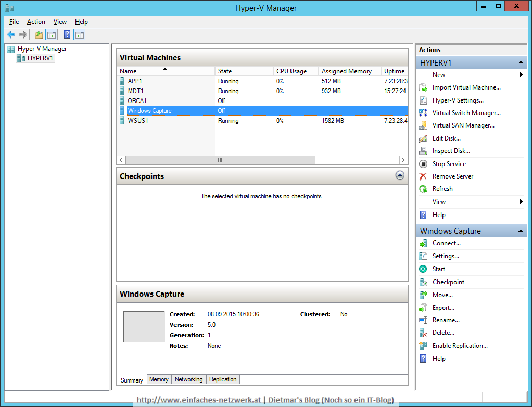Select the APP1 virtual machine row

[262, 81]
